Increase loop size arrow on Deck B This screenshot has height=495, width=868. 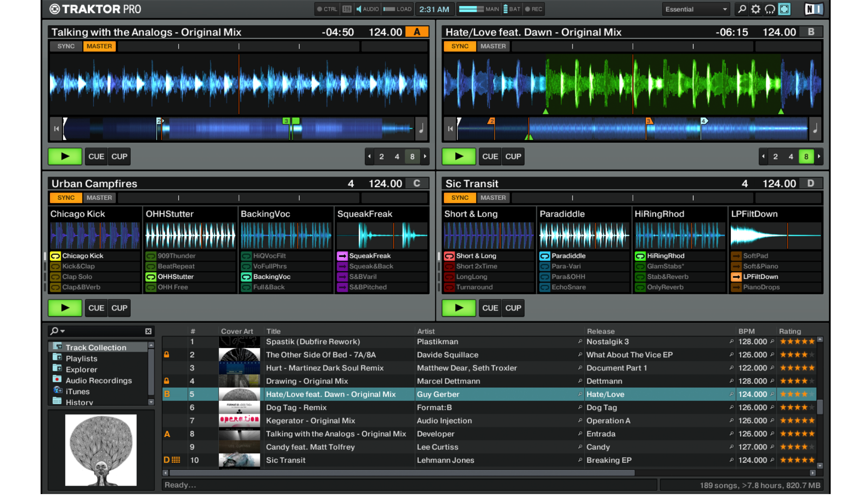[x=819, y=156]
